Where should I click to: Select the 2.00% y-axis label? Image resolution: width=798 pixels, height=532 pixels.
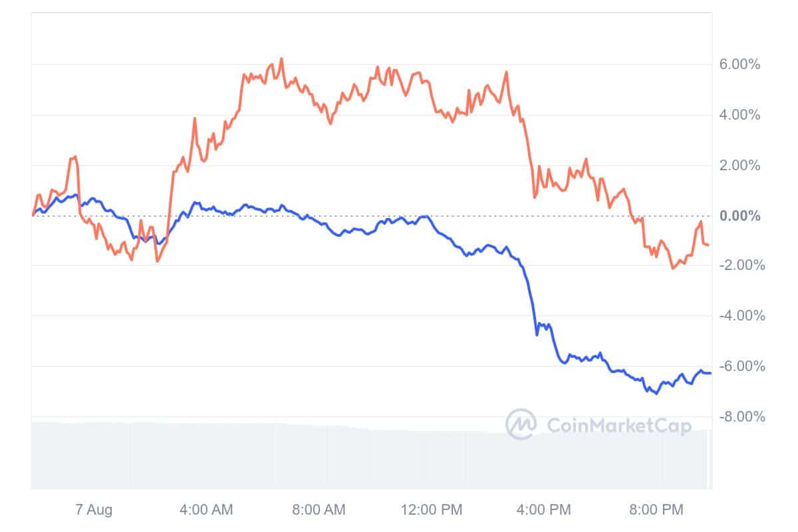[740, 166]
